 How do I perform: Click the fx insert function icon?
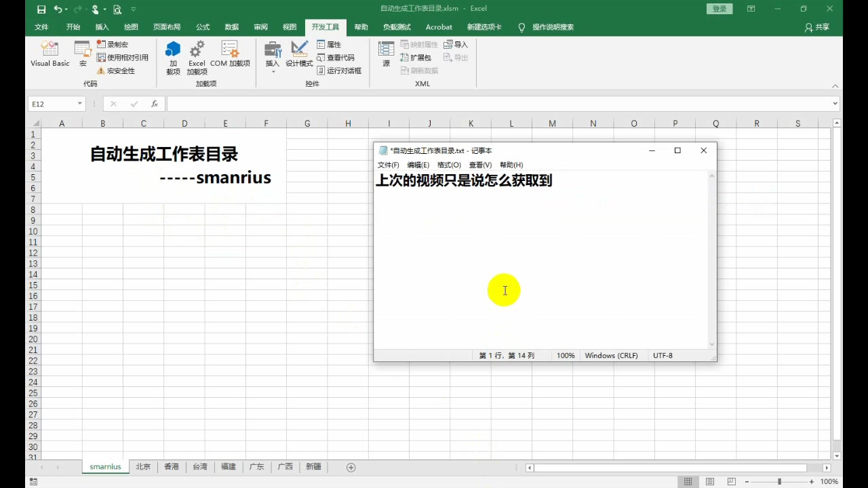tap(155, 104)
